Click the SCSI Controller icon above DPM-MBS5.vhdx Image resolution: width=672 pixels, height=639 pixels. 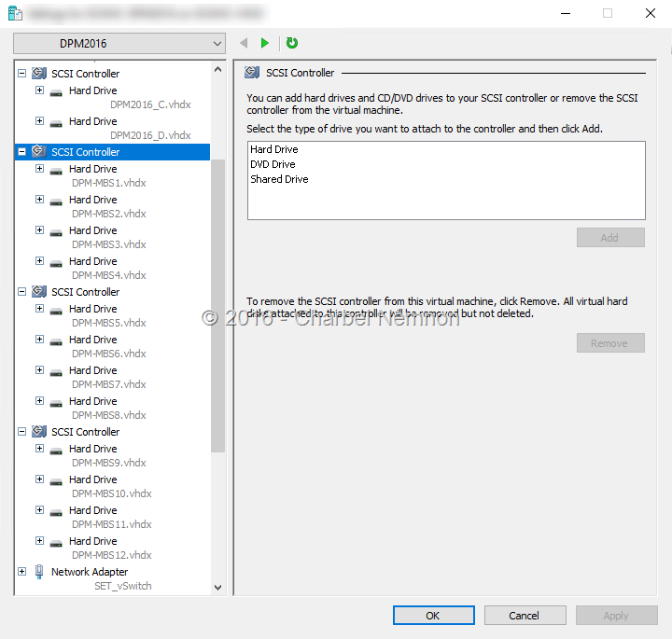[x=39, y=291]
